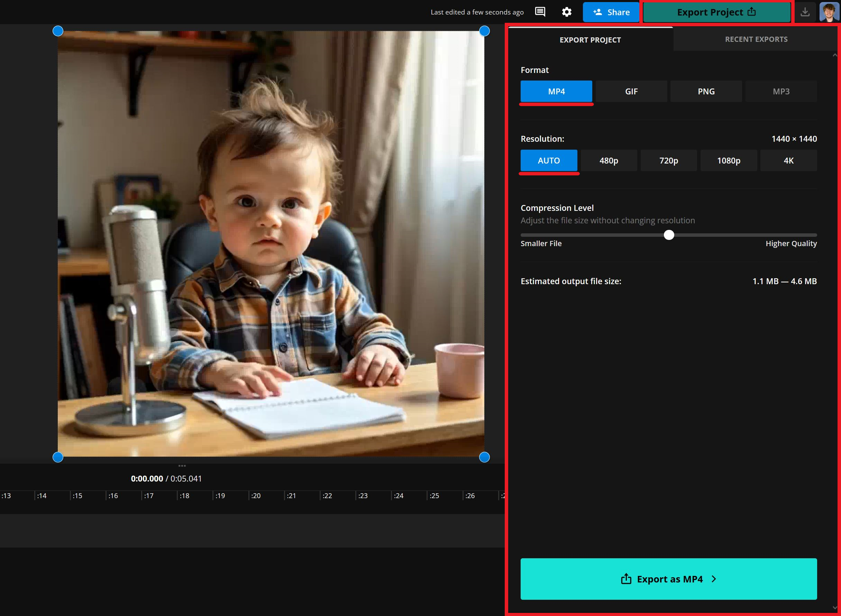Click the Export as MP4 button
Screen dimensions: 841x616
[x=668, y=579]
